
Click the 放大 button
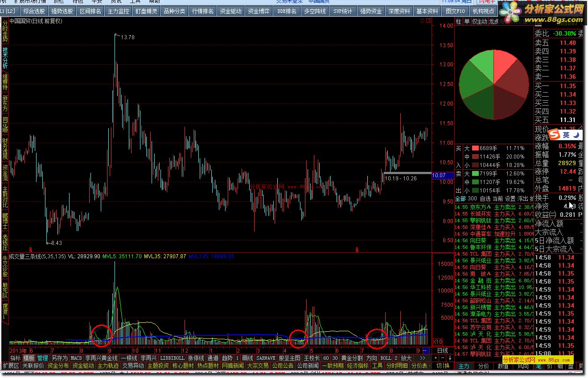(406, 358)
